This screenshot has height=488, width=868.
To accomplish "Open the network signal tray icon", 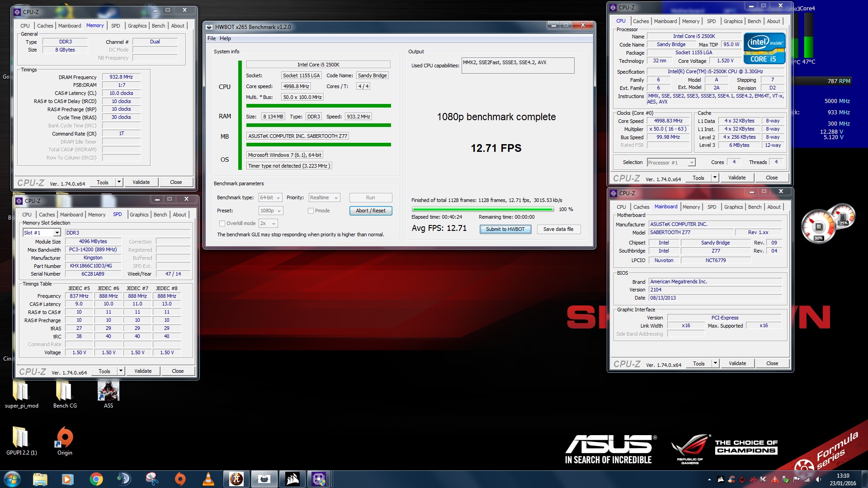I will coord(807,479).
